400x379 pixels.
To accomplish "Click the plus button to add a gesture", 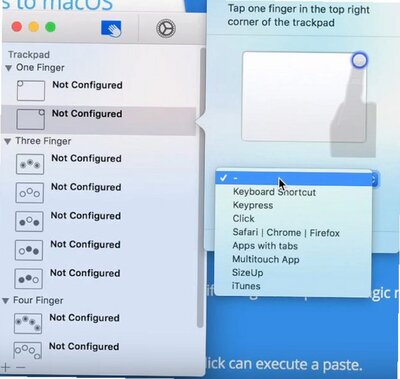I will pos(6,367).
